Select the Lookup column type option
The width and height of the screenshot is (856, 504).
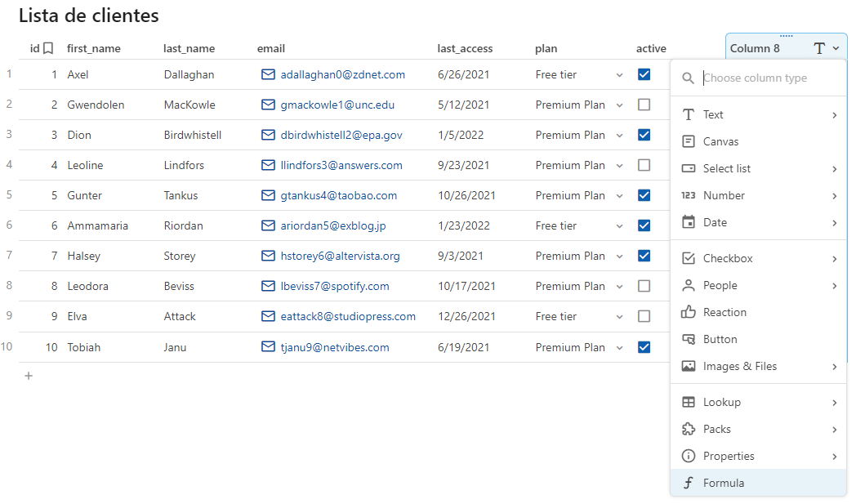point(721,402)
